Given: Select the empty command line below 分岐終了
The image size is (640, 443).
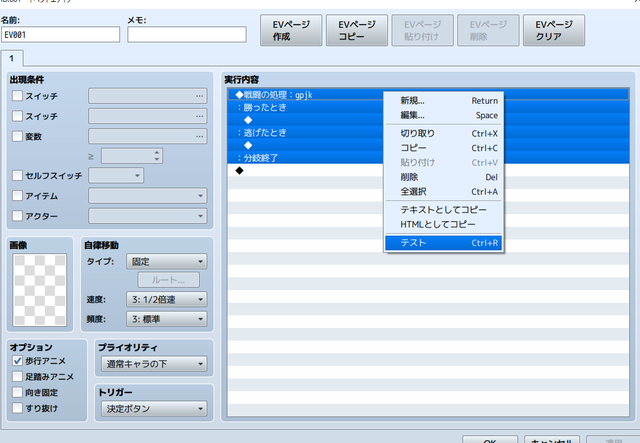Looking at the screenshot, I should pos(428,171).
